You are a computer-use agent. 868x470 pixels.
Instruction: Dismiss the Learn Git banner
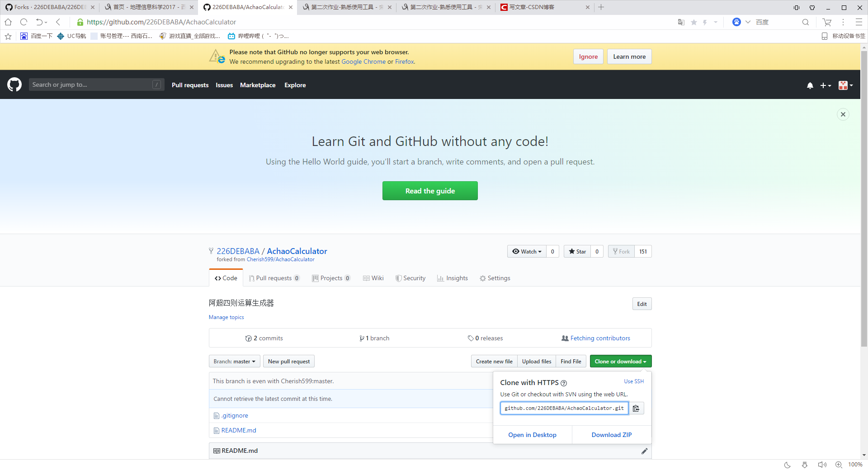[843, 114]
